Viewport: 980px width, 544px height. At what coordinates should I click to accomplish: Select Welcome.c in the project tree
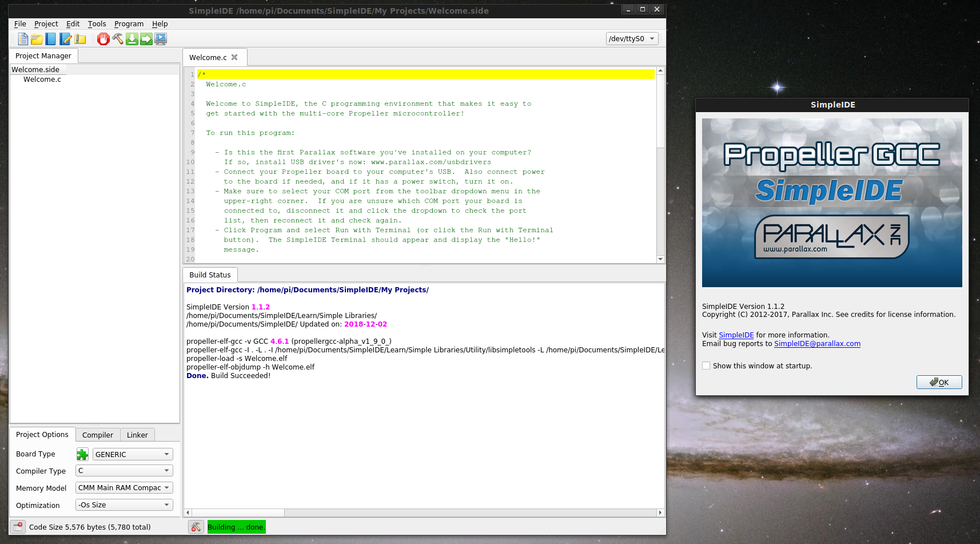pos(42,80)
